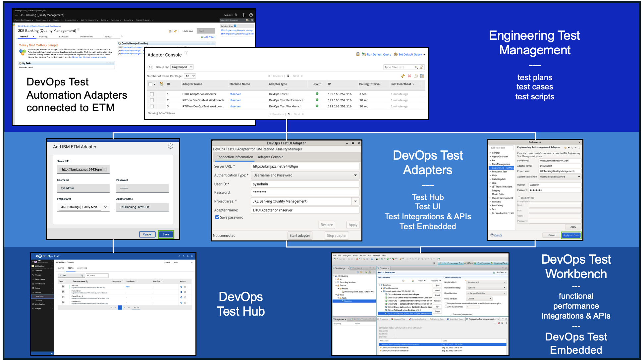Screen dimensions: 644x363
Task: Click the Server URL field in UI Adapter
Action: [305, 166]
